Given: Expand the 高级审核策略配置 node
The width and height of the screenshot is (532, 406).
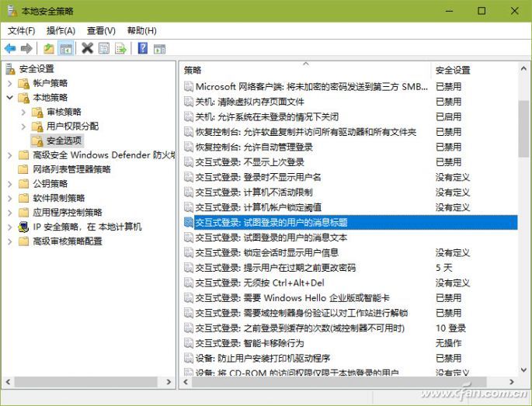Looking at the screenshot, I should (x=10, y=241).
